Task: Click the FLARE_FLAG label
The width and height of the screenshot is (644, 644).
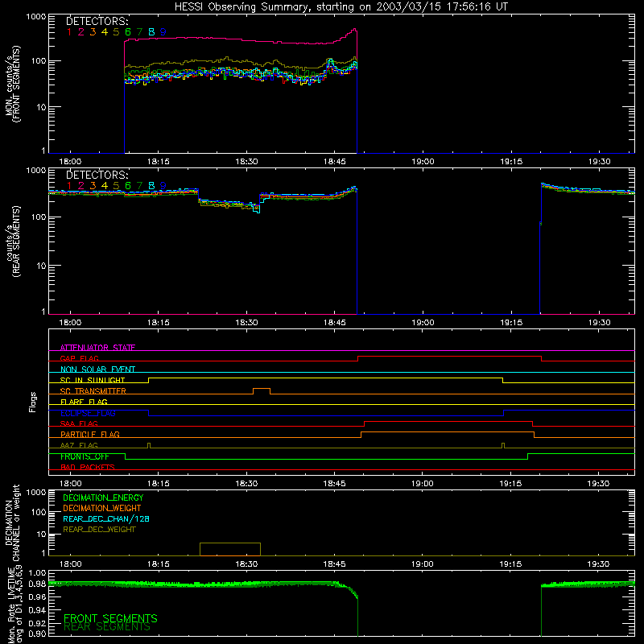Action: point(84,402)
